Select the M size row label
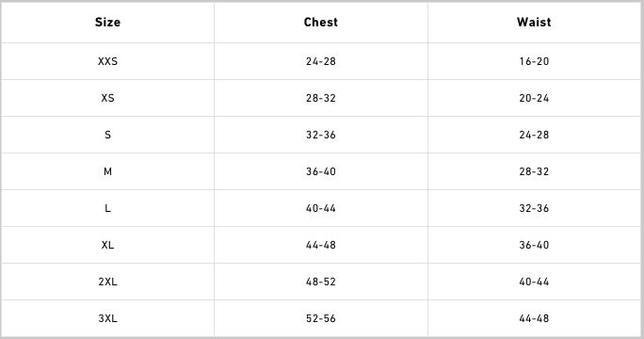The width and height of the screenshot is (644, 339). click(x=107, y=171)
